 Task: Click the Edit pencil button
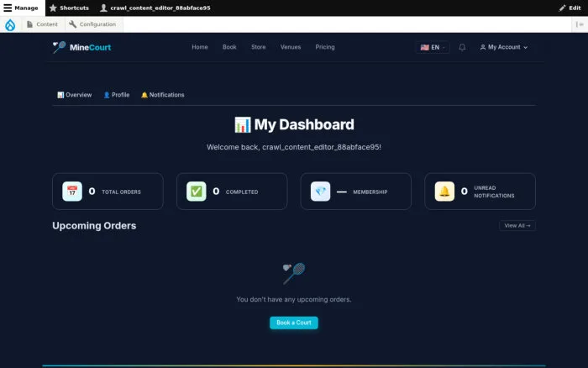(570, 8)
